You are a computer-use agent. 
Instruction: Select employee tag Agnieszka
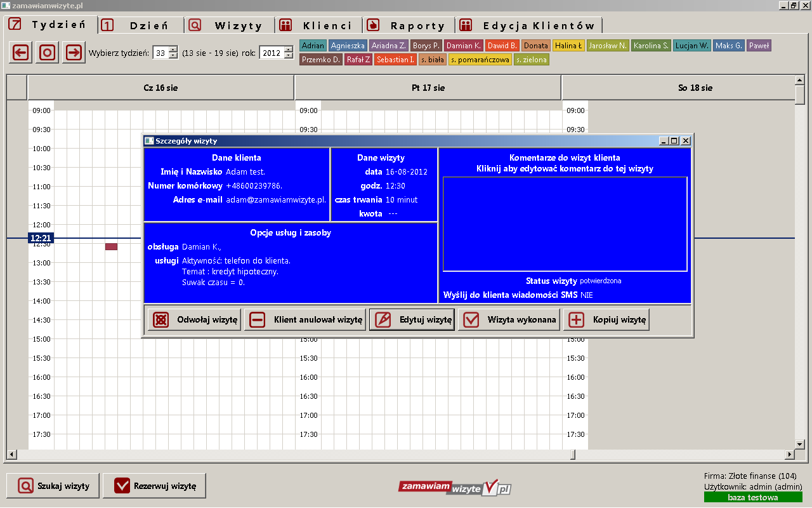coord(348,46)
